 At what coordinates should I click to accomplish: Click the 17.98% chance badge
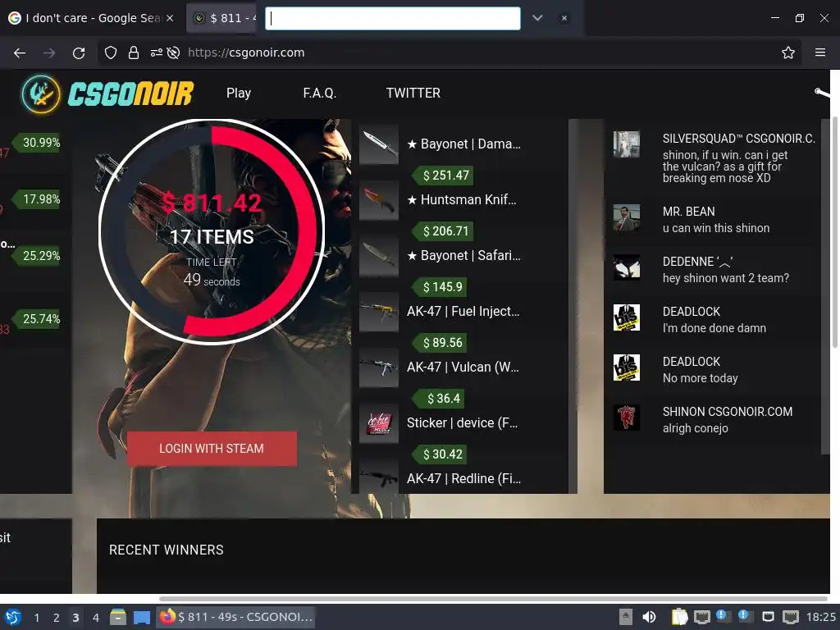(x=36, y=199)
